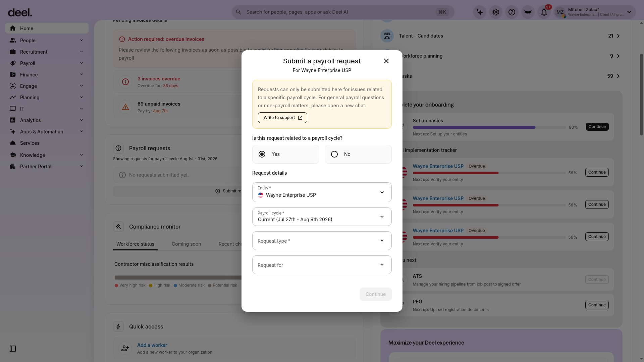
Task: Switch to Coming soon tab
Action: point(186,244)
